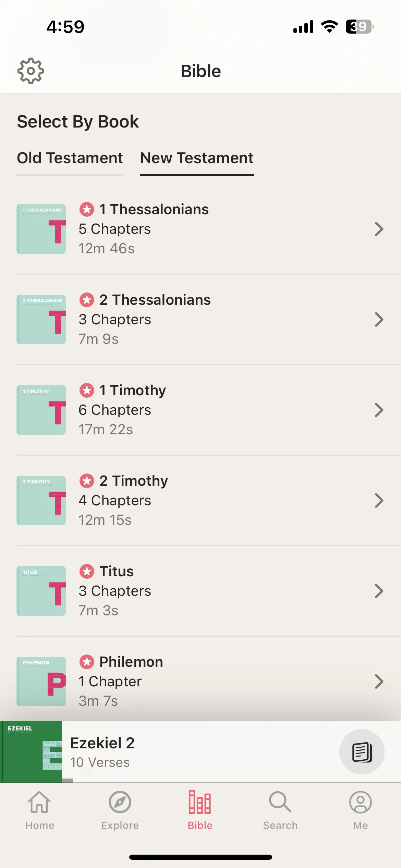This screenshot has height=868, width=401.
Task: Open the Home tab icon
Action: coord(39,802)
